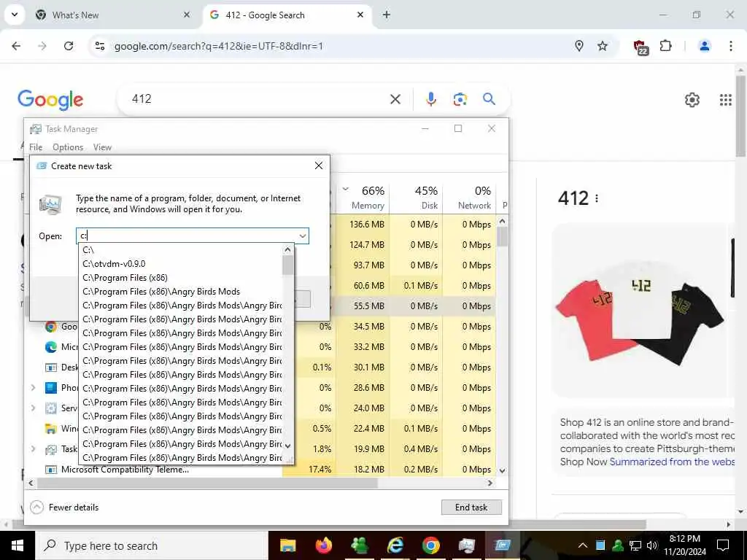Open site information icon in address bar

tap(100, 46)
